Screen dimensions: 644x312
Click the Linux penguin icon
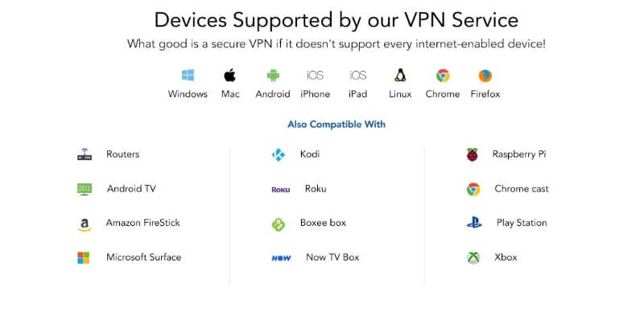point(400,75)
